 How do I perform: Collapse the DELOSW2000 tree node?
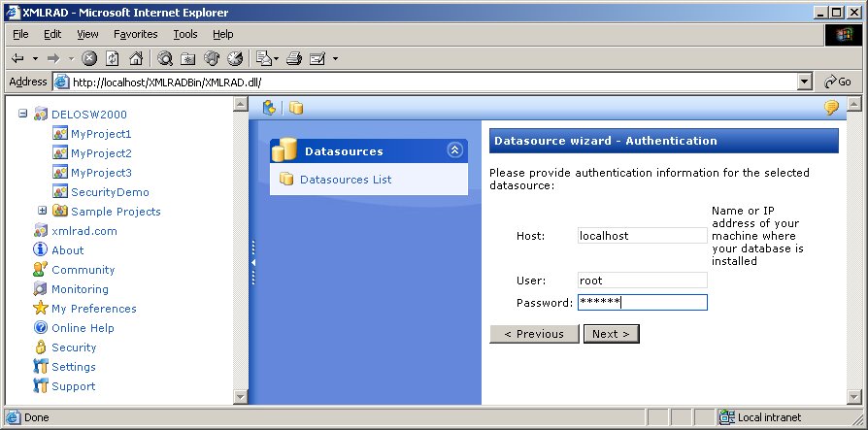[23, 114]
